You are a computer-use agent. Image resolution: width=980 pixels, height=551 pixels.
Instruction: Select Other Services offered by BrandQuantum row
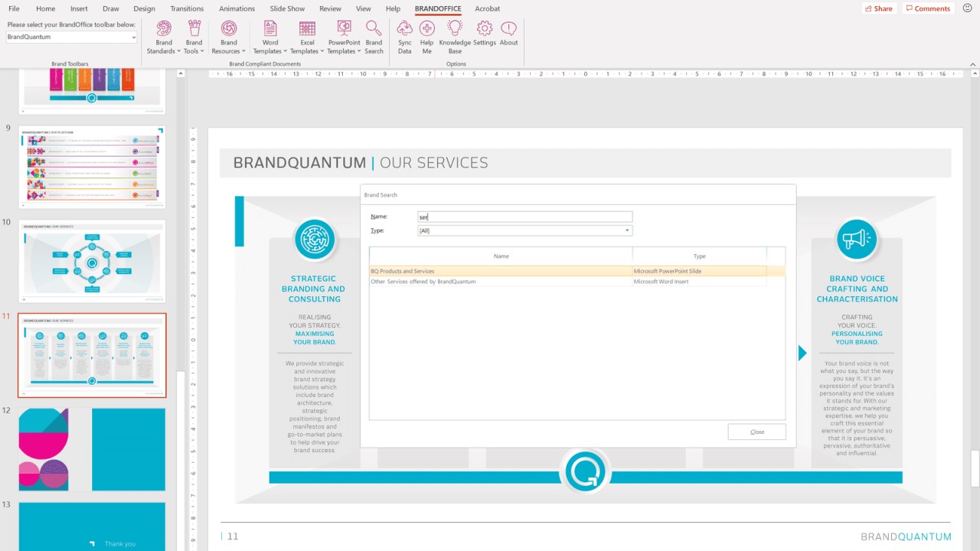[x=567, y=282]
